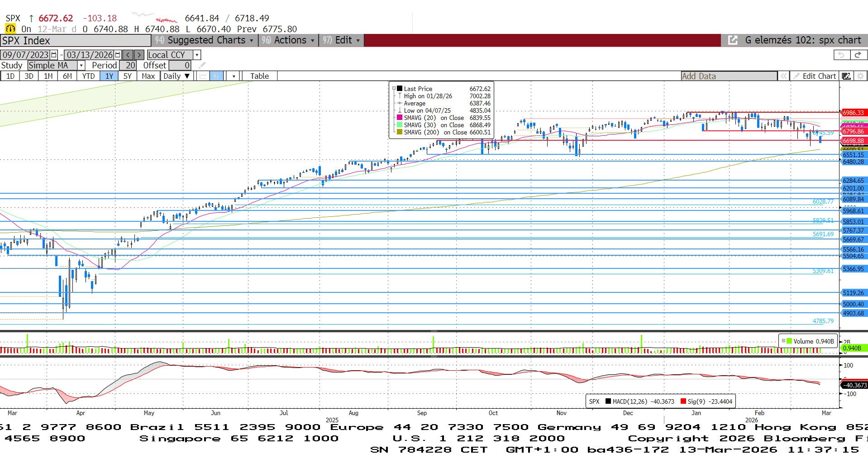Click the magenta SMAVG (20) color swatch
The width and height of the screenshot is (868, 473).
pyautogui.click(x=400, y=118)
